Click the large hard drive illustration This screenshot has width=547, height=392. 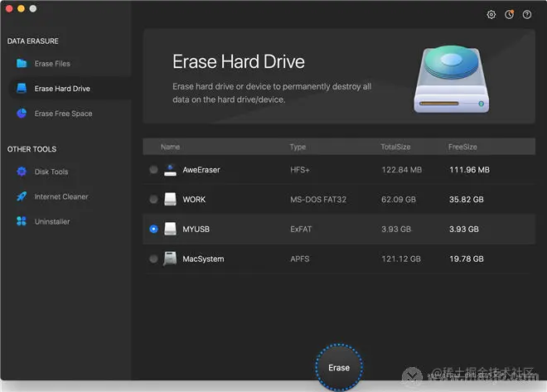pyautogui.click(x=452, y=80)
